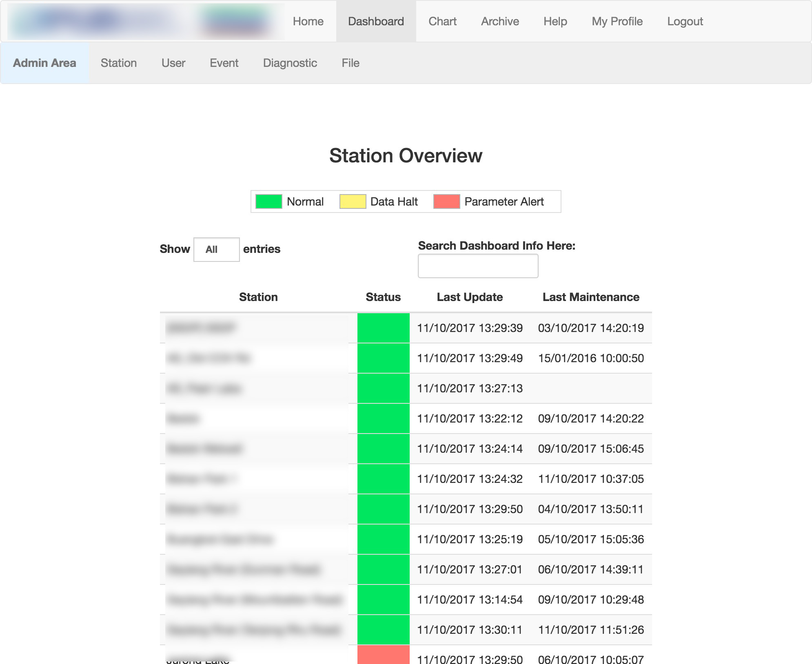812x664 pixels.
Task: Click the green Normal legend swatch
Action: [x=268, y=201]
